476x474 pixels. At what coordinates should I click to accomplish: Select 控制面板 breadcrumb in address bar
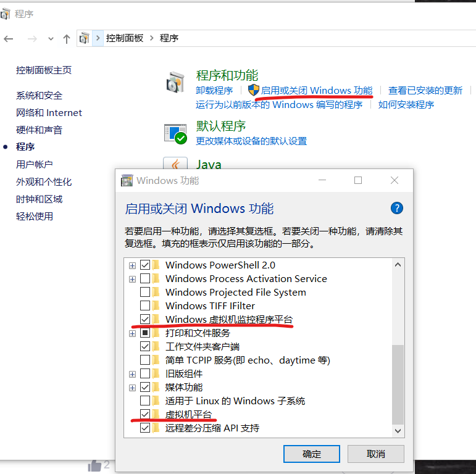pyautogui.click(x=125, y=38)
